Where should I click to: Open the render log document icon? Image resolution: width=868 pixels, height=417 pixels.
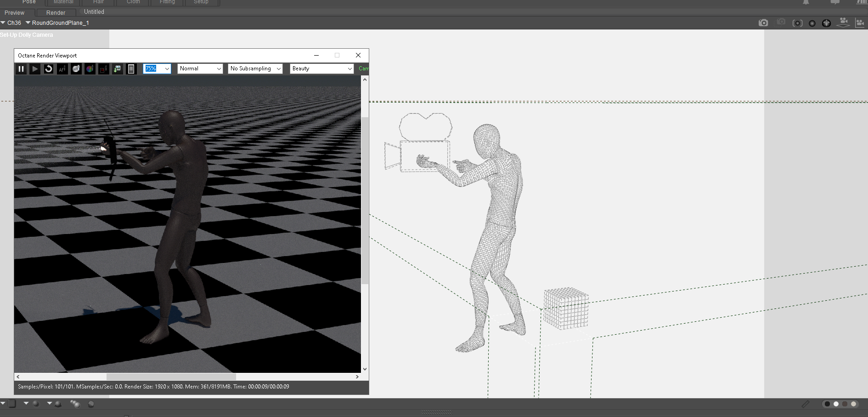(x=131, y=69)
